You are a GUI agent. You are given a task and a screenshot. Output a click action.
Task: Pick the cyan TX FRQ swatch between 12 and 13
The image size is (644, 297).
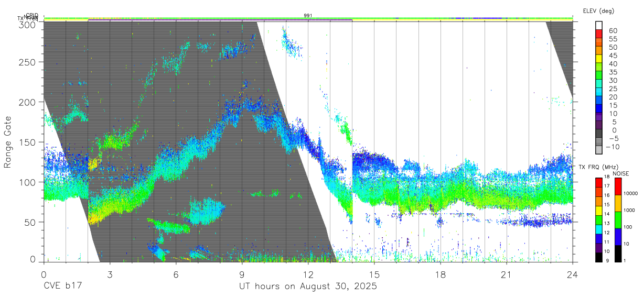pos(599,229)
